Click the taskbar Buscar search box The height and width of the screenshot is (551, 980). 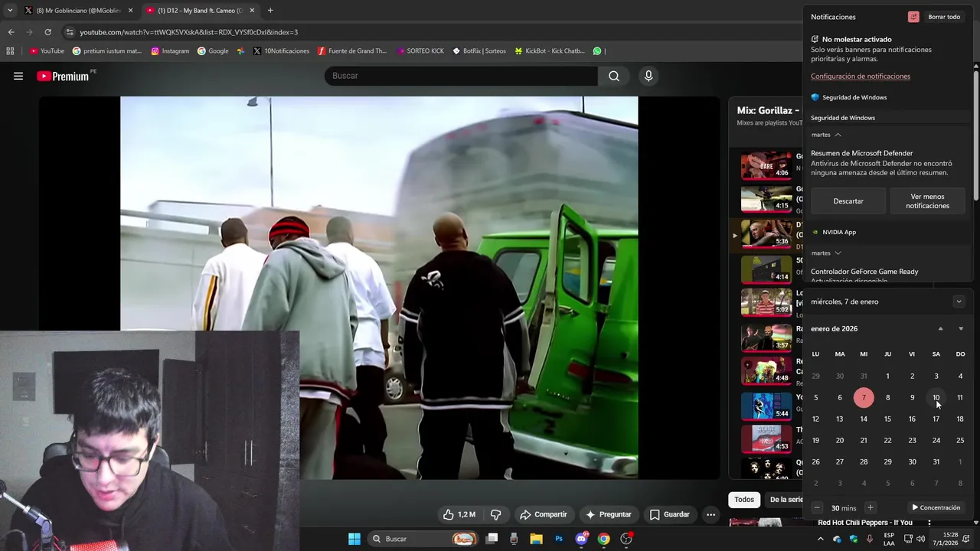click(x=423, y=539)
